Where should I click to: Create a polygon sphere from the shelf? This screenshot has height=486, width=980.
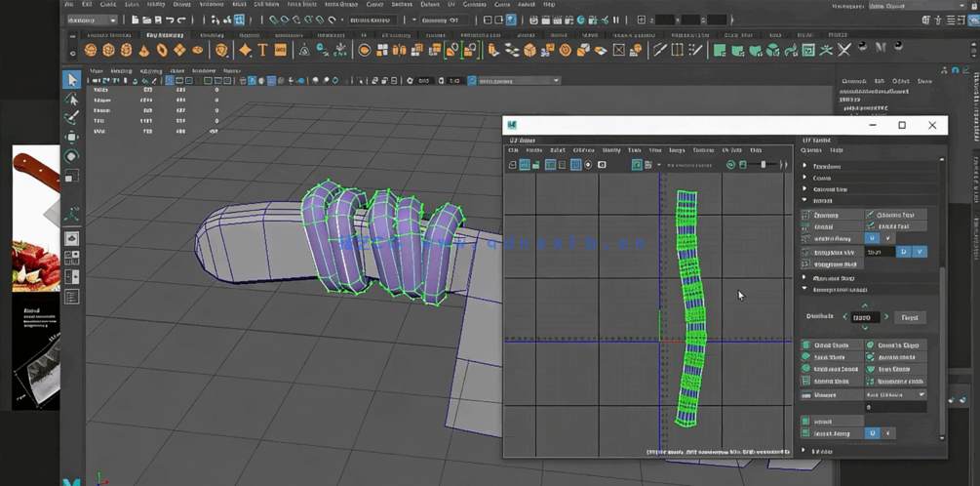pos(91,50)
